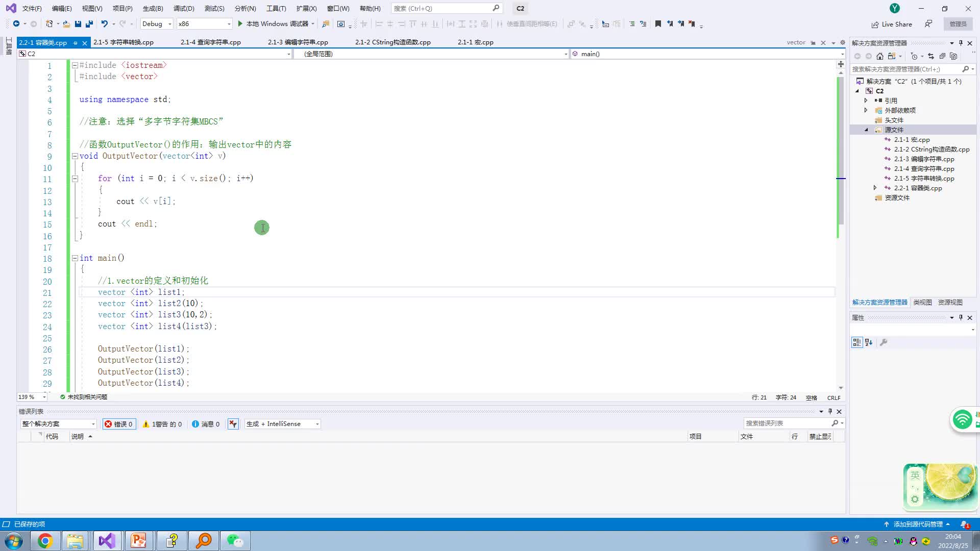Click the Home icon in Solution Explorer
980x551 pixels.
click(x=880, y=56)
